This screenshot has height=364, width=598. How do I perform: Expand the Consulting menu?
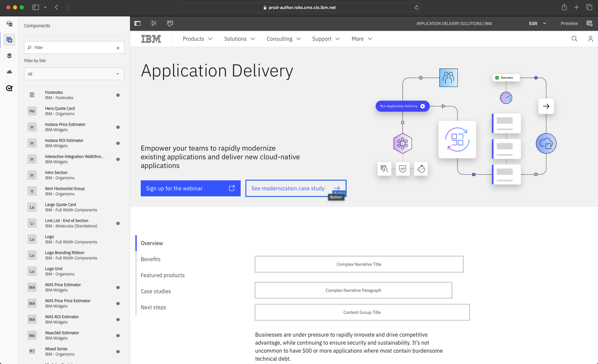click(x=284, y=39)
